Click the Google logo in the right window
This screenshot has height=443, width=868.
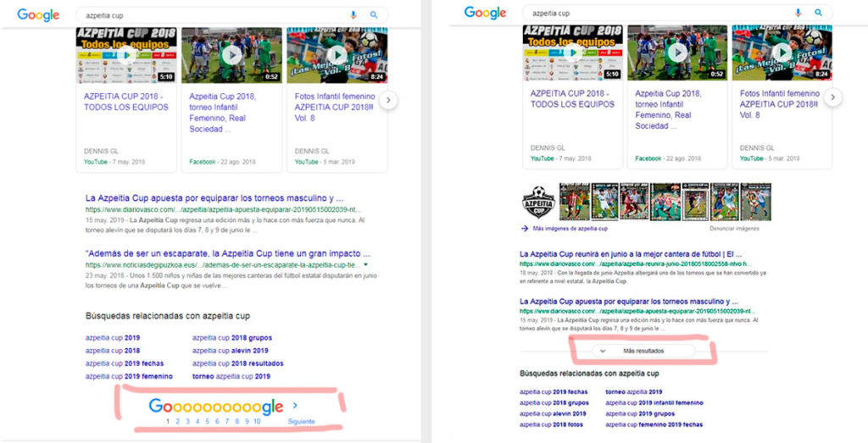[486, 12]
